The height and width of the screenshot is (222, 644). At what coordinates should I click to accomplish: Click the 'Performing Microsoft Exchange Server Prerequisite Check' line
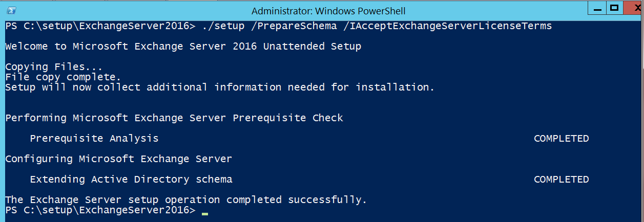(x=174, y=118)
